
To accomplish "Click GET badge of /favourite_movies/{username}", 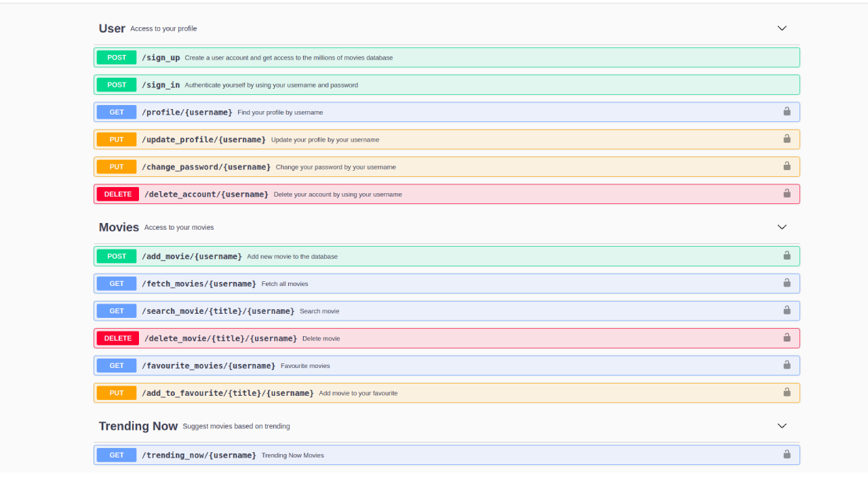I will coord(117,365).
